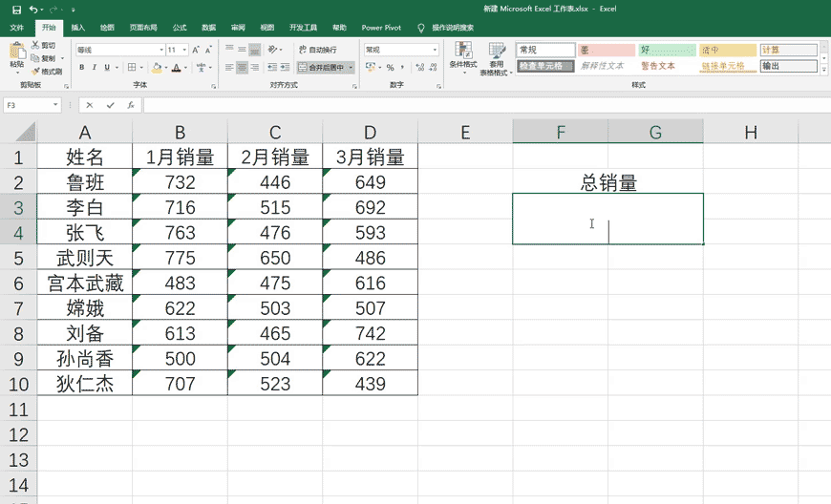This screenshot has width=831, height=504.
Task: Cancel the formula bar entry with X
Action: 90,105
